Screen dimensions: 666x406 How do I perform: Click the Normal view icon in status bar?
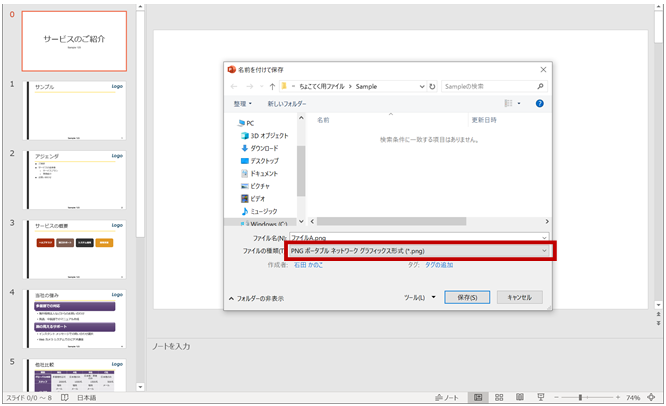click(x=478, y=397)
